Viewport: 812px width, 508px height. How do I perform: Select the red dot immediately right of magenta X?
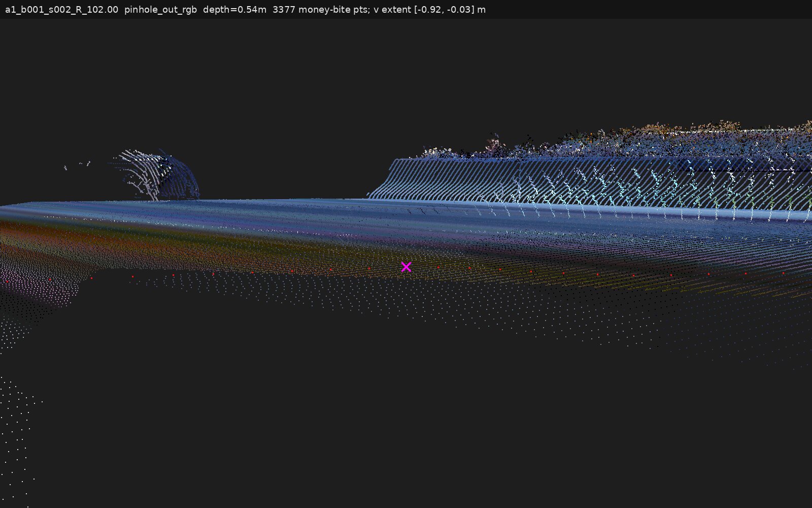pos(438,267)
